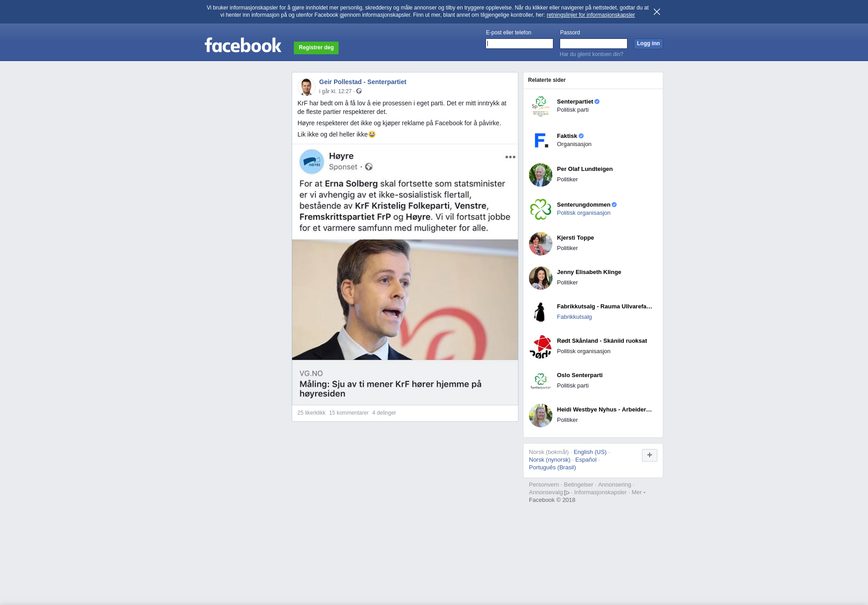Screen dimensions: 868x605
Task: Click the Fabrikkutsalg category link
Action: [x=574, y=317]
